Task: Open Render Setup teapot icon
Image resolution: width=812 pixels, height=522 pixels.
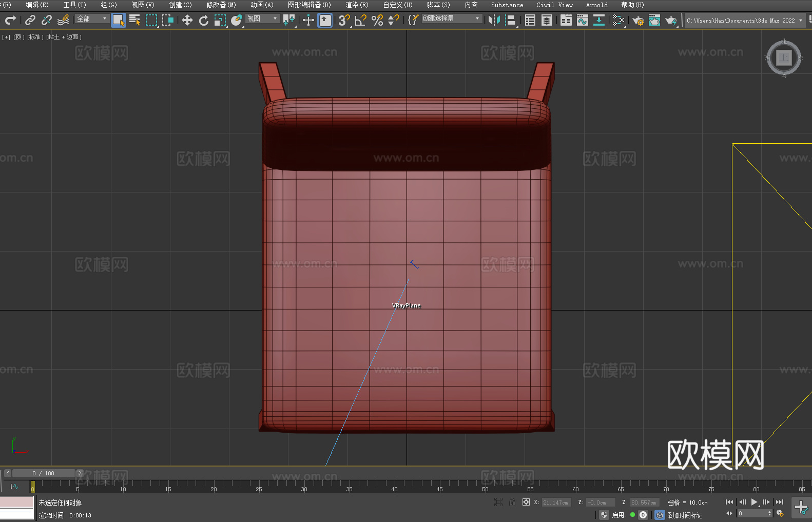Action: [638, 20]
